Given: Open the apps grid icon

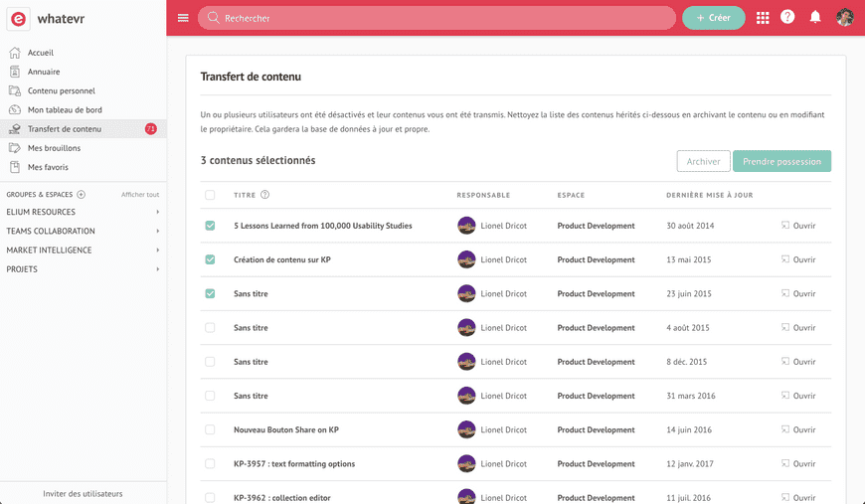Looking at the screenshot, I should [763, 18].
